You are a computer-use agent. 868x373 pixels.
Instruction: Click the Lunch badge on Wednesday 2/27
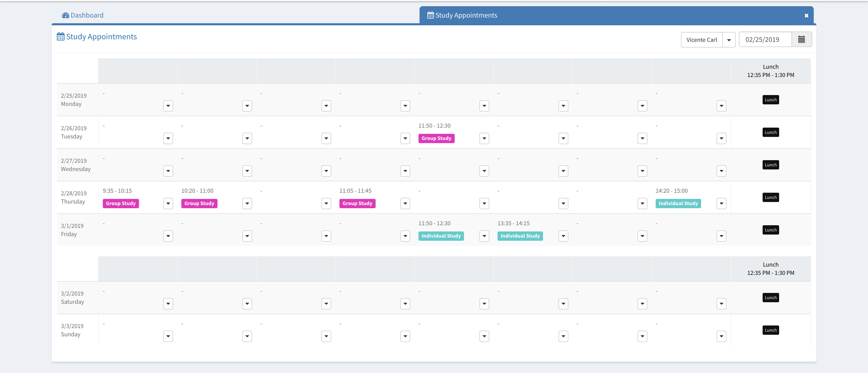coord(771,165)
